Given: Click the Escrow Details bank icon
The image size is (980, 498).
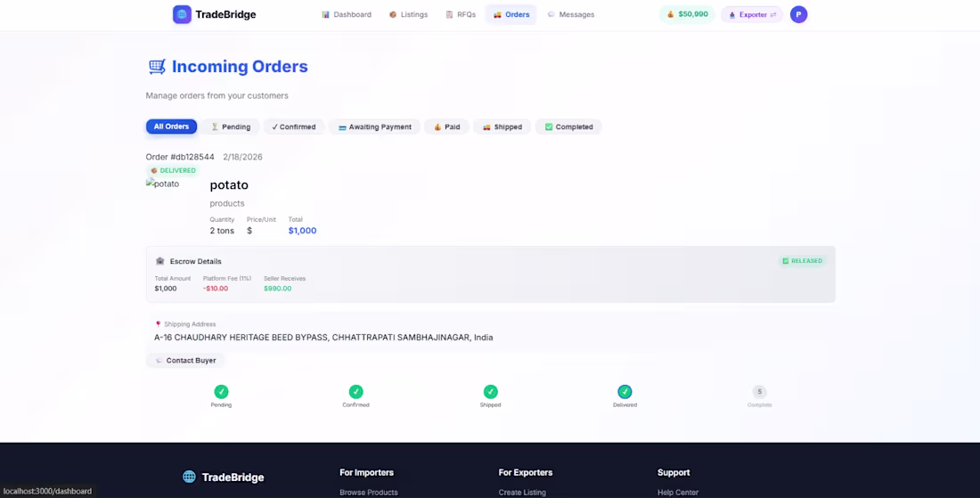Looking at the screenshot, I should coord(160,261).
